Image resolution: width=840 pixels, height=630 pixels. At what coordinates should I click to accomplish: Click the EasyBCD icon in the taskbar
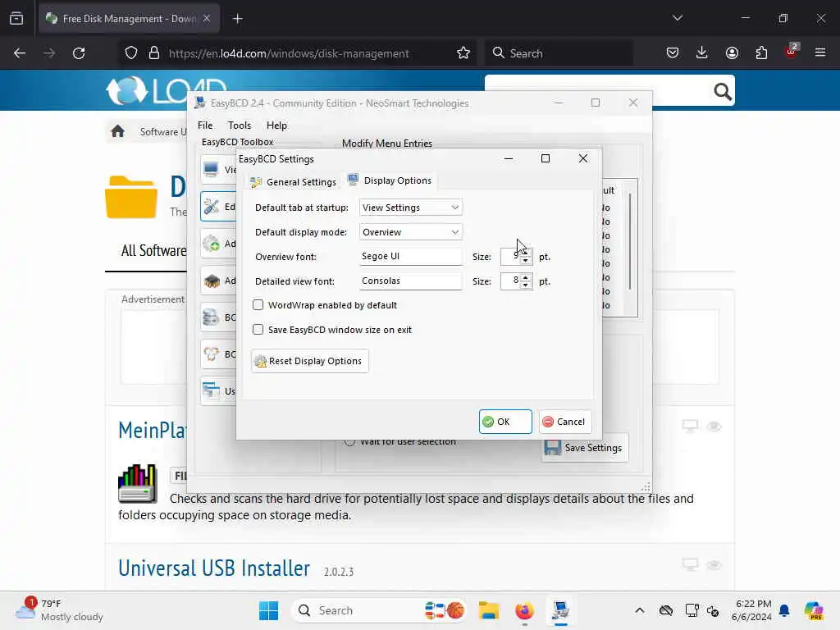tap(560, 610)
